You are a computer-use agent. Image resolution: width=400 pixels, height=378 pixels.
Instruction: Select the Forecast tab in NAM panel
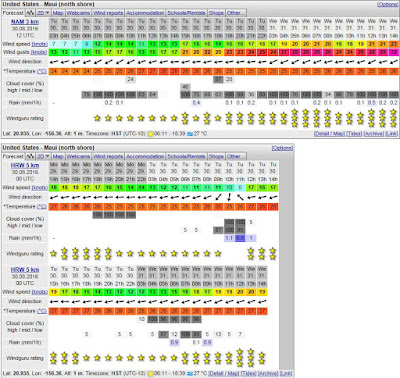pyautogui.click(x=13, y=13)
